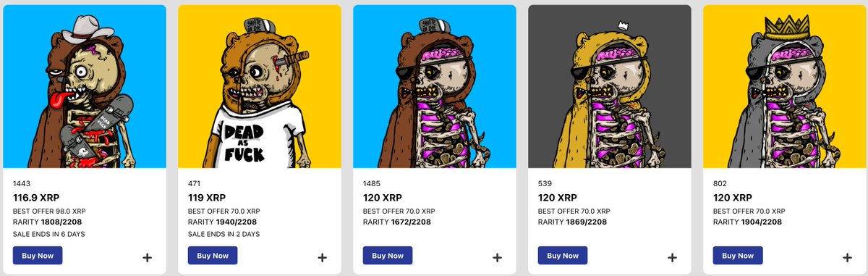Click the plus icon on card 471
The height and width of the screenshot is (276, 868).
click(x=323, y=257)
